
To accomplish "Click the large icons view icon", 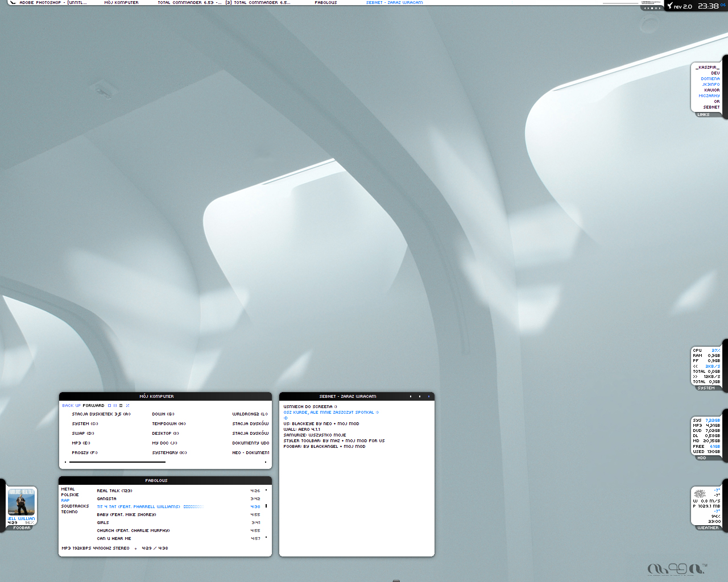I will tap(109, 406).
